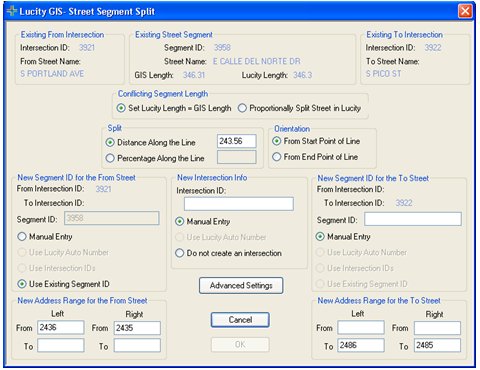Click the From Street Segment ID field 3958

point(112,218)
